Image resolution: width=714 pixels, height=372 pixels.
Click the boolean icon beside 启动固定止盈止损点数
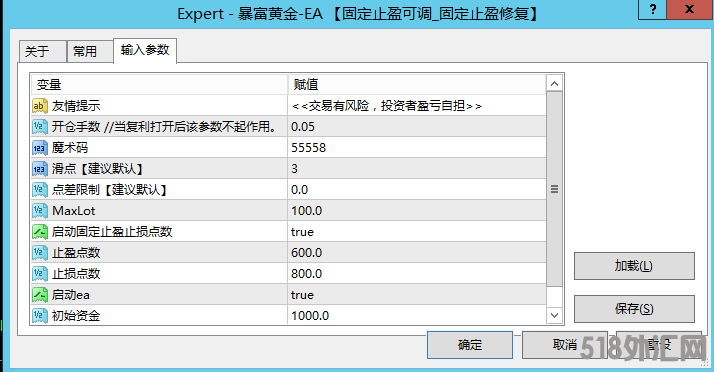point(40,231)
